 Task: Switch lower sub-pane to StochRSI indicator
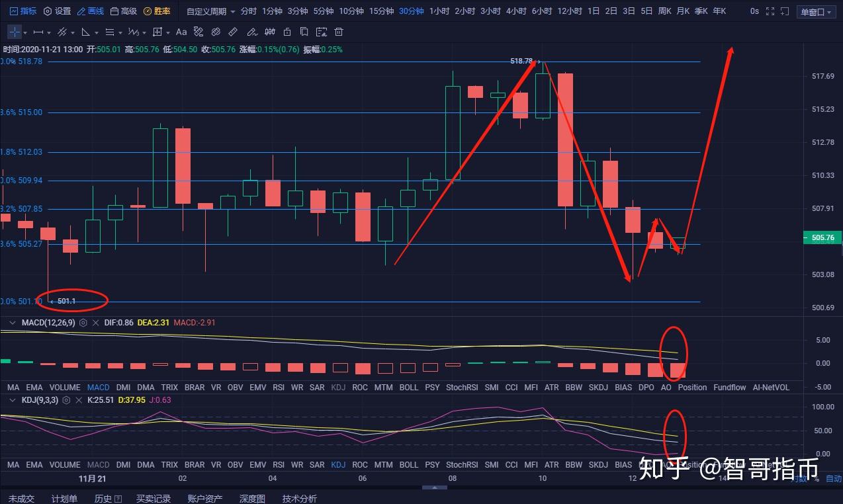click(x=462, y=465)
